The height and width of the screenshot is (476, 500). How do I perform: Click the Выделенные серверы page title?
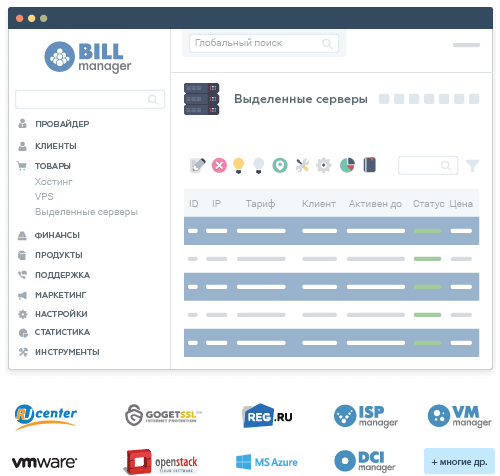coord(301,99)
